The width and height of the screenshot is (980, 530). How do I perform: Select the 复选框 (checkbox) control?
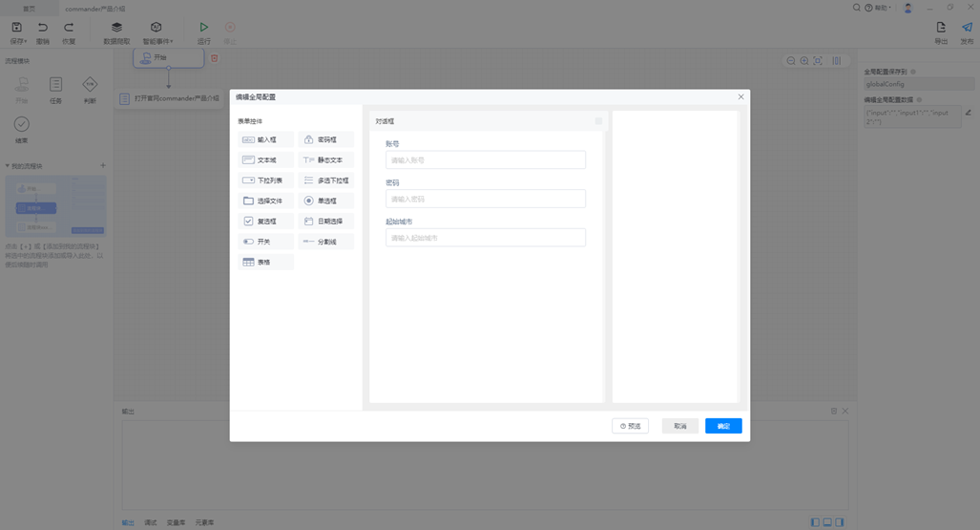[x=266, y=222]
